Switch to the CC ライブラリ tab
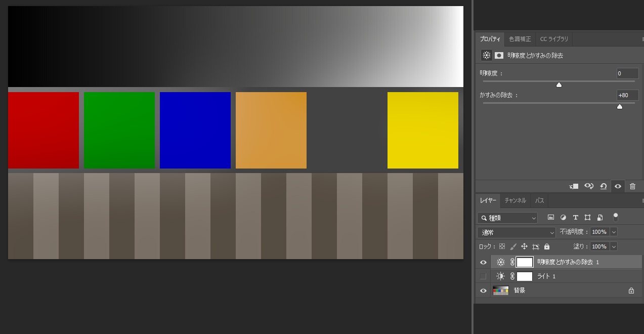 tap(554, 39)
